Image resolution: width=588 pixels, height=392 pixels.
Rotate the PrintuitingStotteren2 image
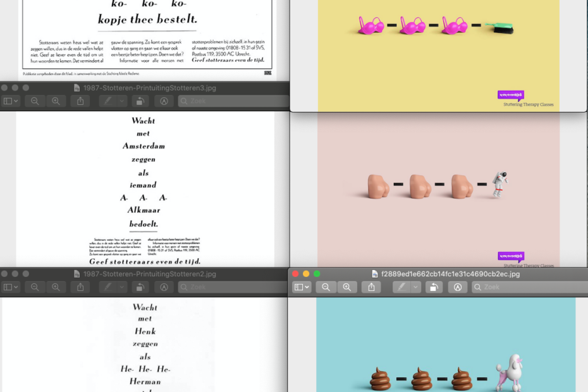140,287
